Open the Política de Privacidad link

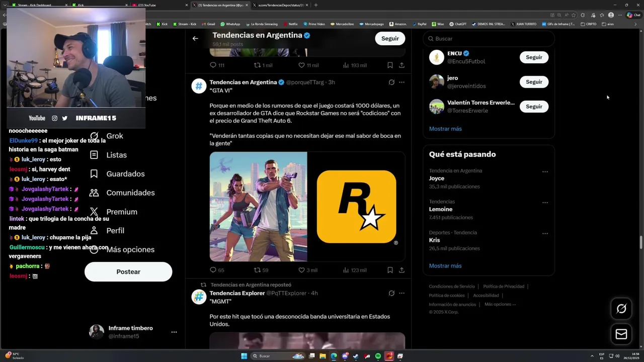tap(504, 287)
